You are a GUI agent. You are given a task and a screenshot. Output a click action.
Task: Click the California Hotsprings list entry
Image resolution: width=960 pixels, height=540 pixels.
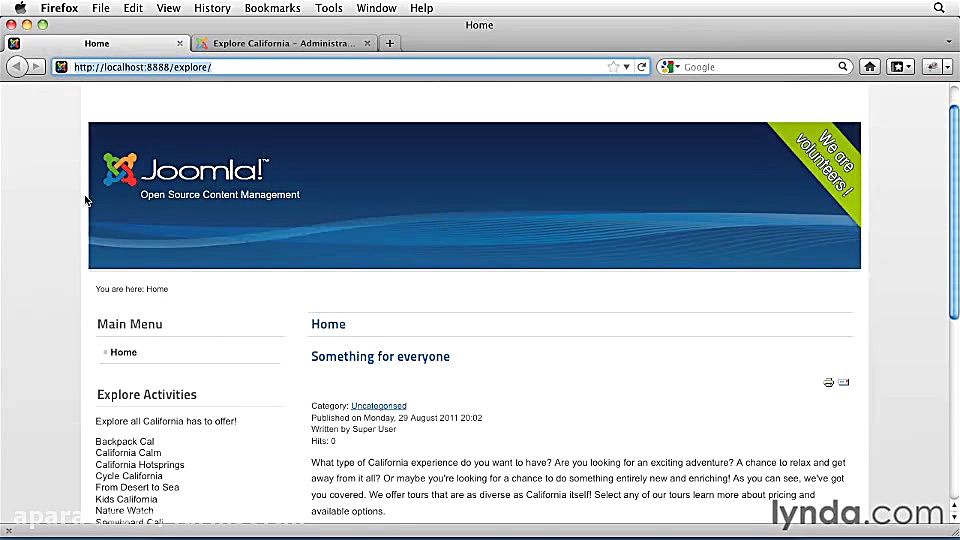click(x=140, y=465)
